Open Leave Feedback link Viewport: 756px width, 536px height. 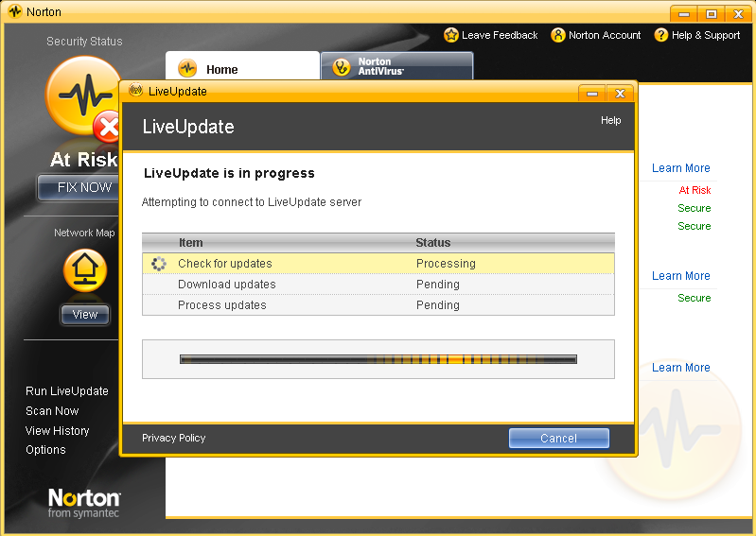pos(500,35)
